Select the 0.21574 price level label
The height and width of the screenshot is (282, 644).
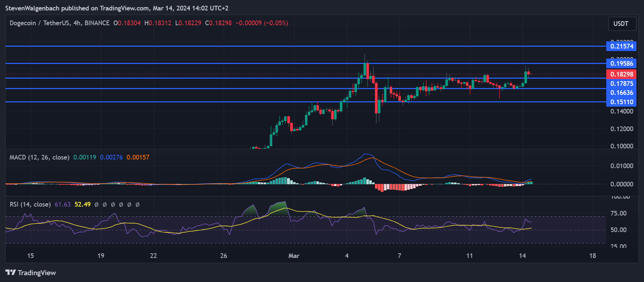pos(621,46)
